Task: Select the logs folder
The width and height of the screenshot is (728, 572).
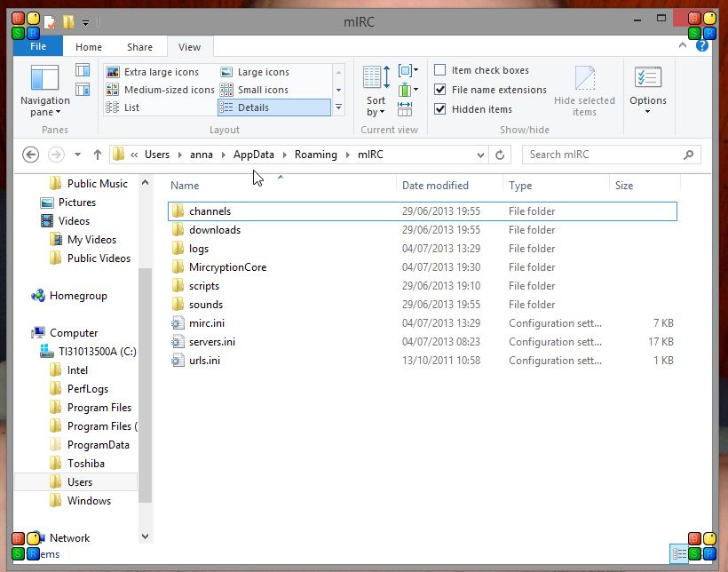Action: (x=422, y=249)
